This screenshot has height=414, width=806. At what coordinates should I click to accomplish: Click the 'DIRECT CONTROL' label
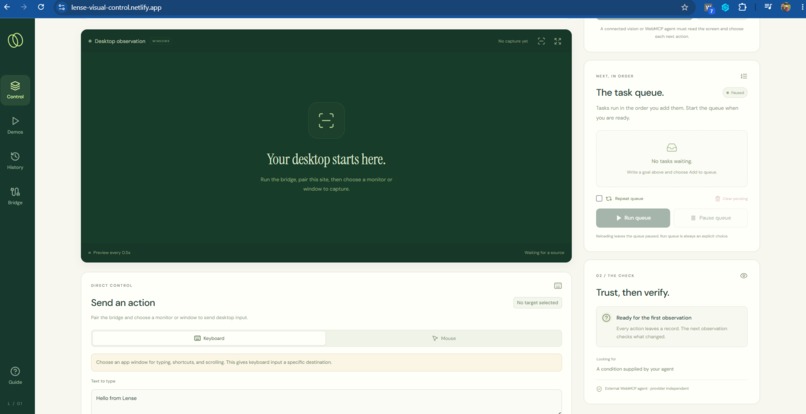pyautogui.click(x=112, y=285)
